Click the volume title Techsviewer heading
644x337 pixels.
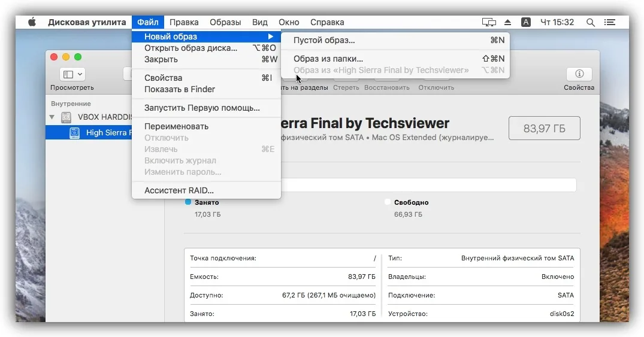[x=365, y=123]
